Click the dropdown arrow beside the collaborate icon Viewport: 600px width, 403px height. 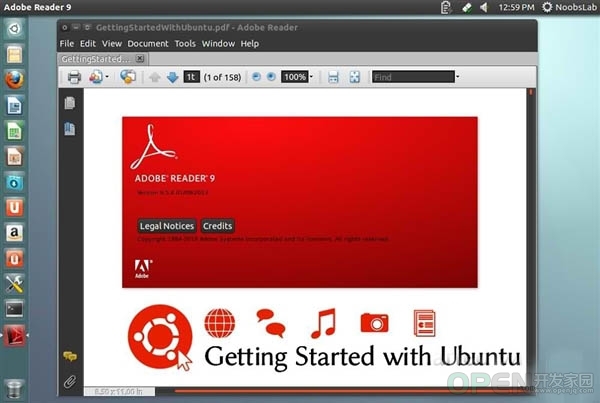point(107,77)
